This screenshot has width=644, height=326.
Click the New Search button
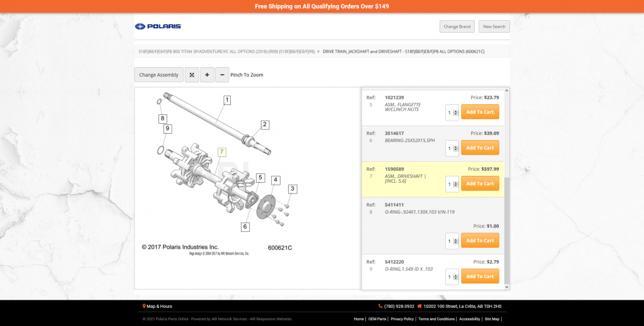494,26
